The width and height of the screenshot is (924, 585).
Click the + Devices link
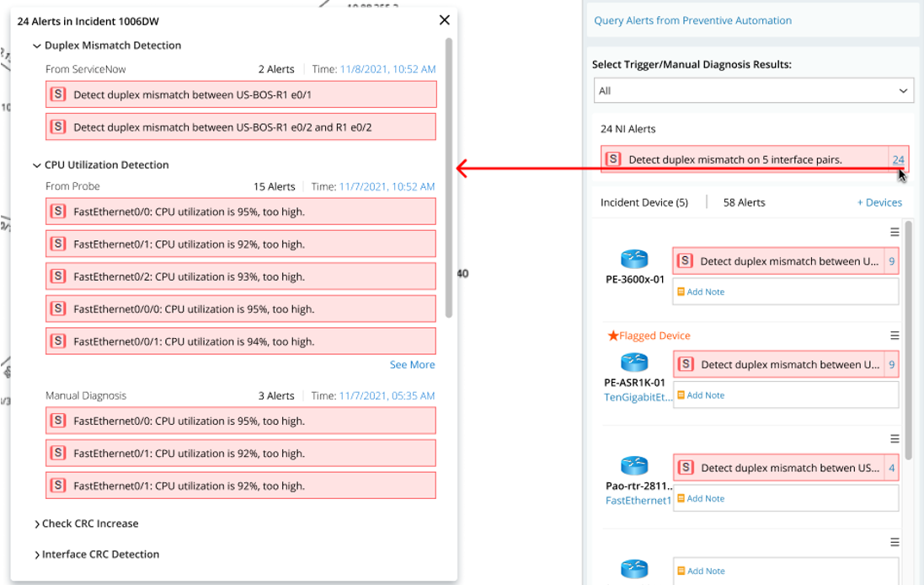tap(879, 202)
